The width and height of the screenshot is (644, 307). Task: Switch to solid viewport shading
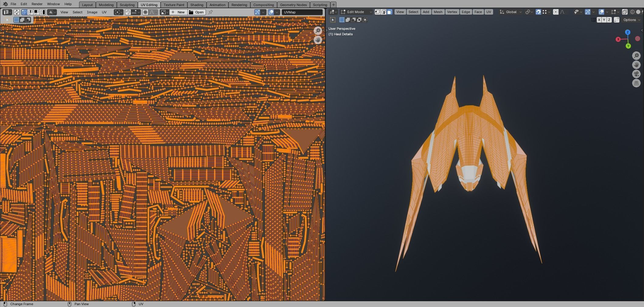638,12
